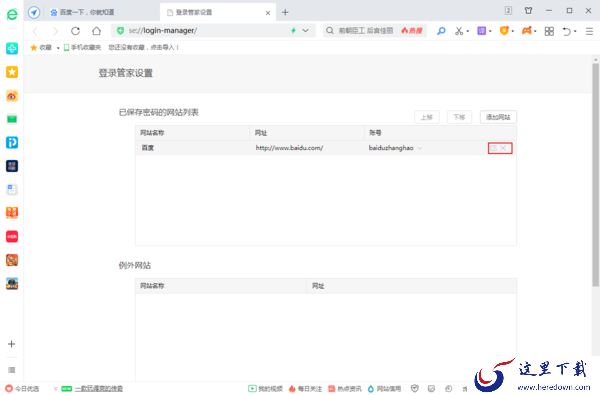Open the favorites star sidebar icon
This screenshot has width=600, height=395.
(12, 72)
